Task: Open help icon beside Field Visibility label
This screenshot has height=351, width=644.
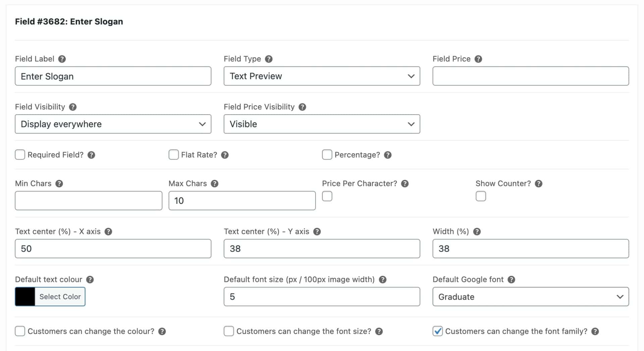Action: pos(73,107)
